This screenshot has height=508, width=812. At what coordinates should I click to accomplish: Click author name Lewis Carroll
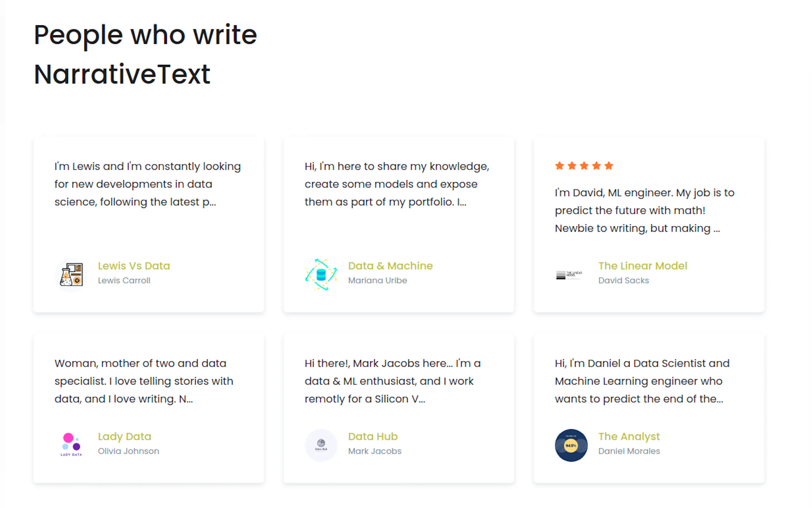(x=124, y=280)
